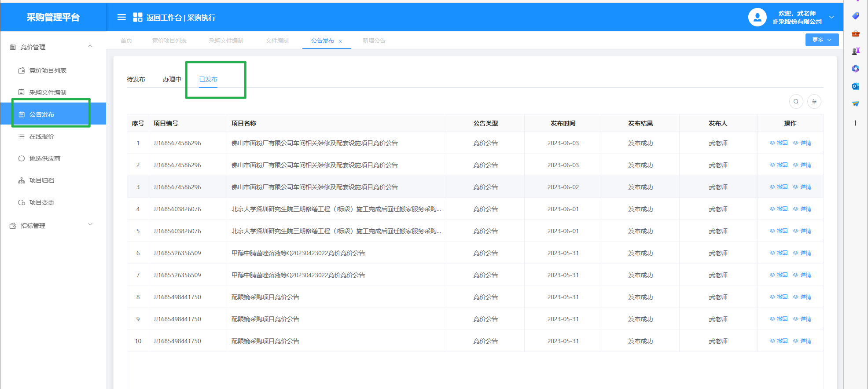Viewport: 868px width, 389px height.
Task: Expand the user account dropdown arrow
Action: [x=831, y=17]
